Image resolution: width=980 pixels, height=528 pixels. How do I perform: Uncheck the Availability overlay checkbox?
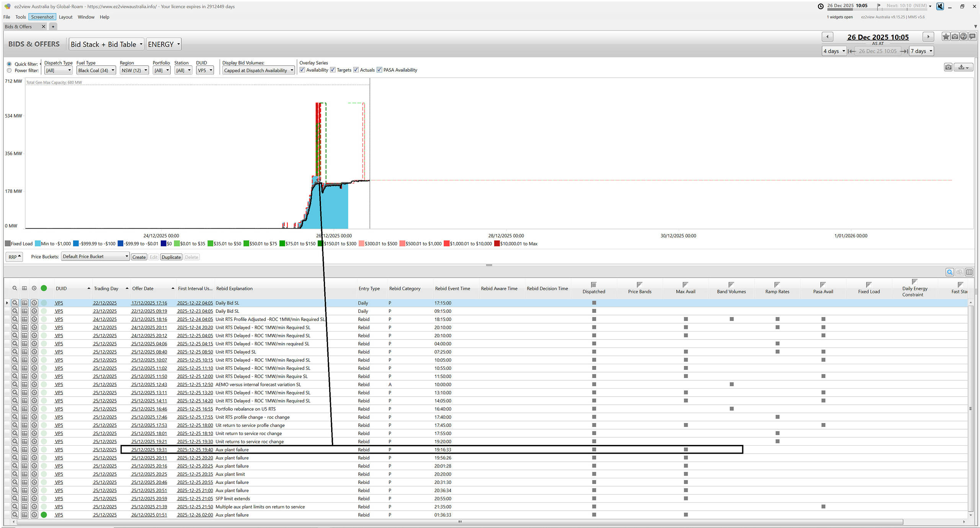[x=302, y=70]
